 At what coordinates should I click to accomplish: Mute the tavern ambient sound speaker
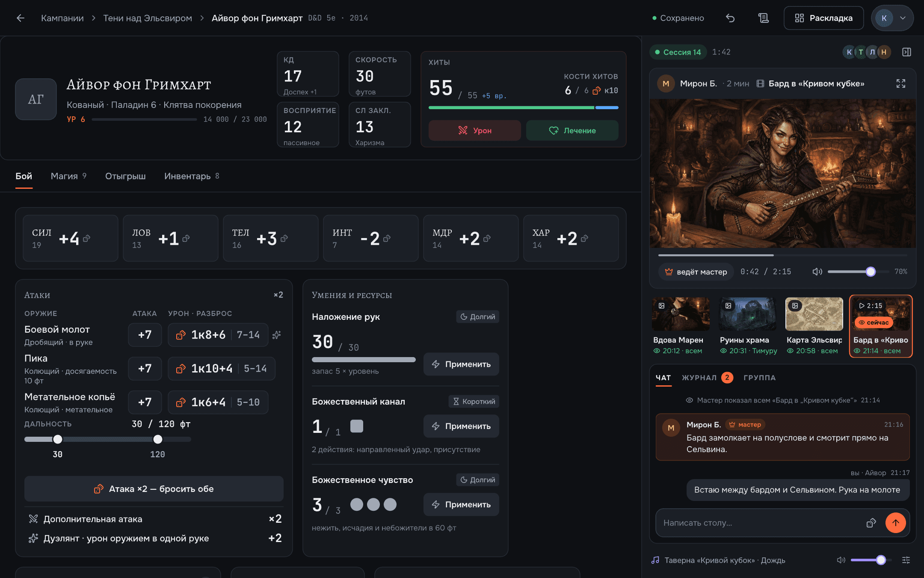pos(841,560)
